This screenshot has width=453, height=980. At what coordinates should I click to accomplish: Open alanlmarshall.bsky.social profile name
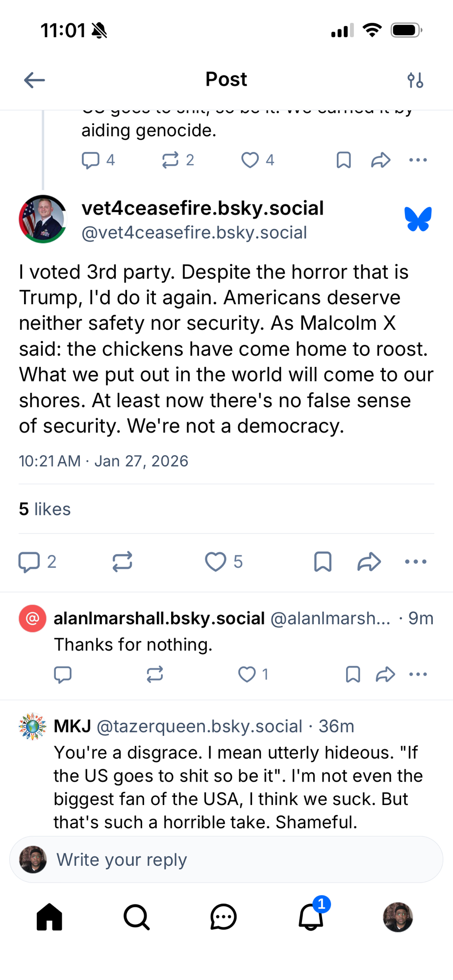tap(159, 618)
